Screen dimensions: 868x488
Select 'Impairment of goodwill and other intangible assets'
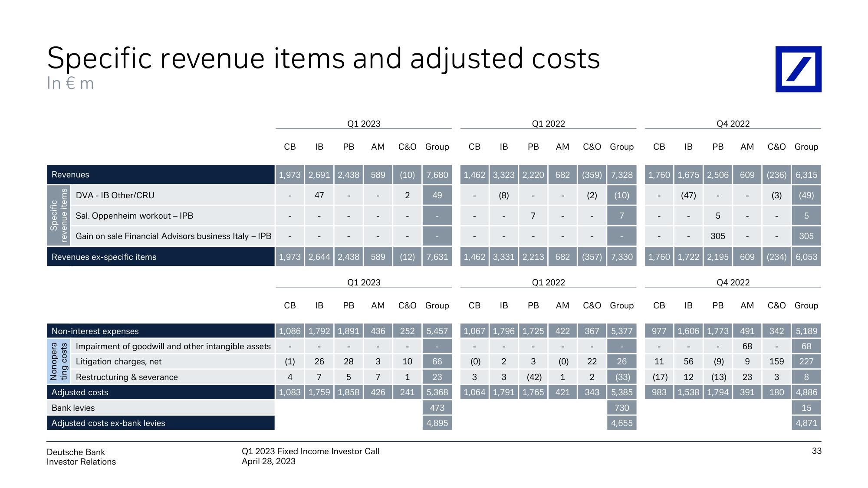click(x=173, y=346)
